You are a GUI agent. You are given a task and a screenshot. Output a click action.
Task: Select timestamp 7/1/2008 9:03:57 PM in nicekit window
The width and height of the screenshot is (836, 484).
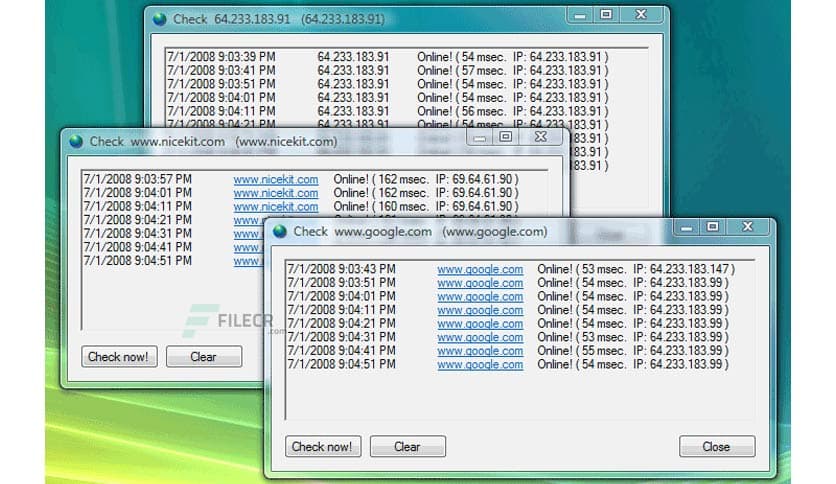pyautogui.click(x=138, y=180)
